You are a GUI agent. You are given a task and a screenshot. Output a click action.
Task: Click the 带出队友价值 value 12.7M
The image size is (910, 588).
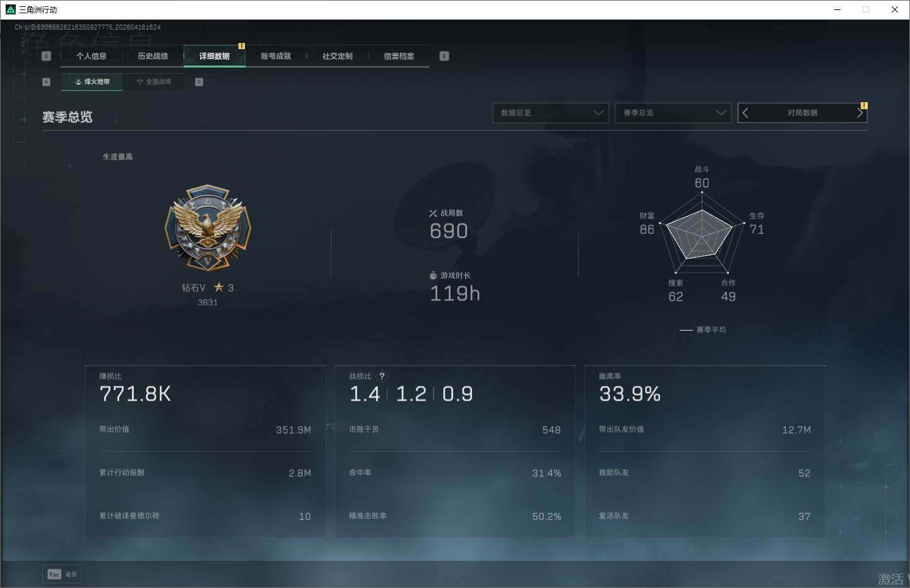[796, 430]
